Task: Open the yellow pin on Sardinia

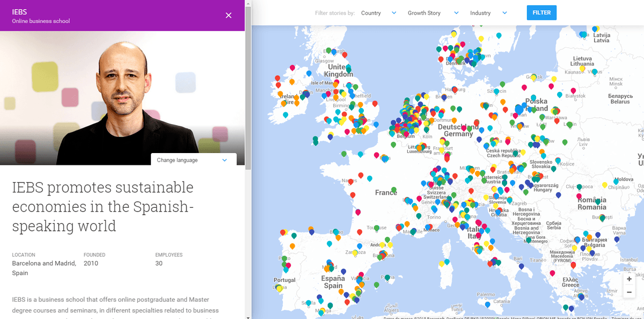Action: pos(441,263)
